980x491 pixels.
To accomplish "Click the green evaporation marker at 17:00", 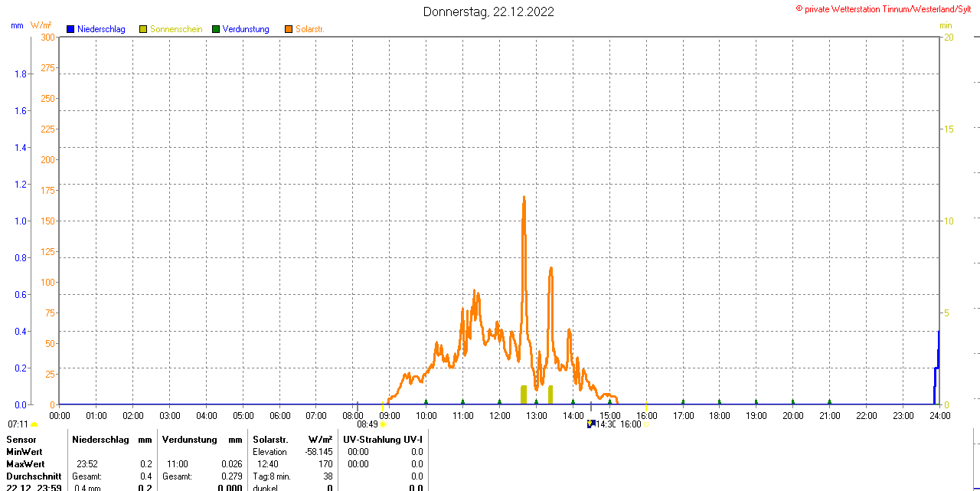I will point(683,401).
